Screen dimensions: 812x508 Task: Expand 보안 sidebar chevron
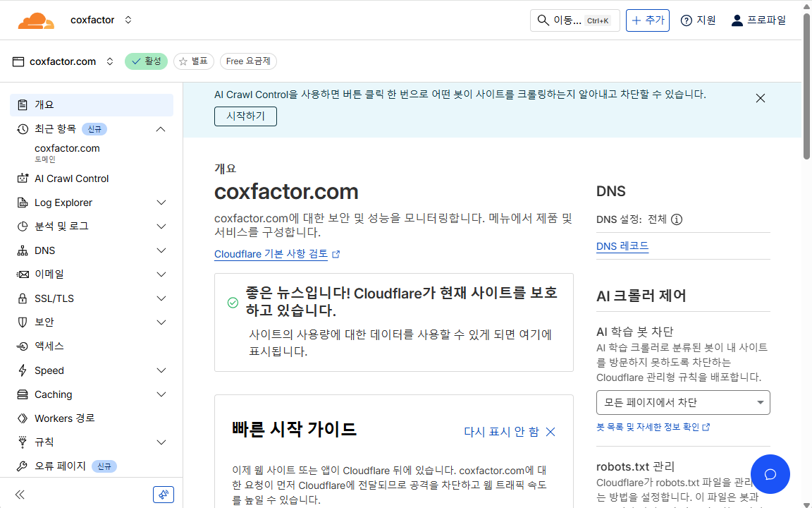tap(161, 322)
